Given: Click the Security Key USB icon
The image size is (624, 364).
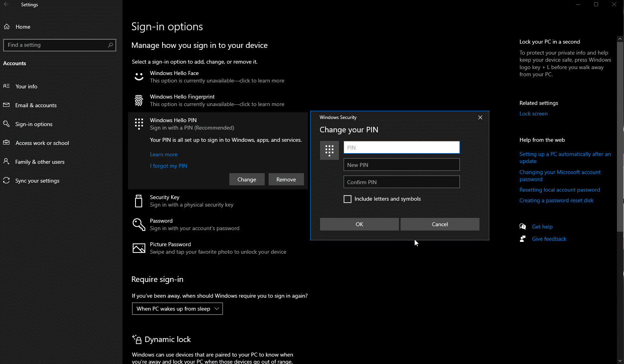Looking at the screenshot, I should pyautogui.click(x=139, y=201).
